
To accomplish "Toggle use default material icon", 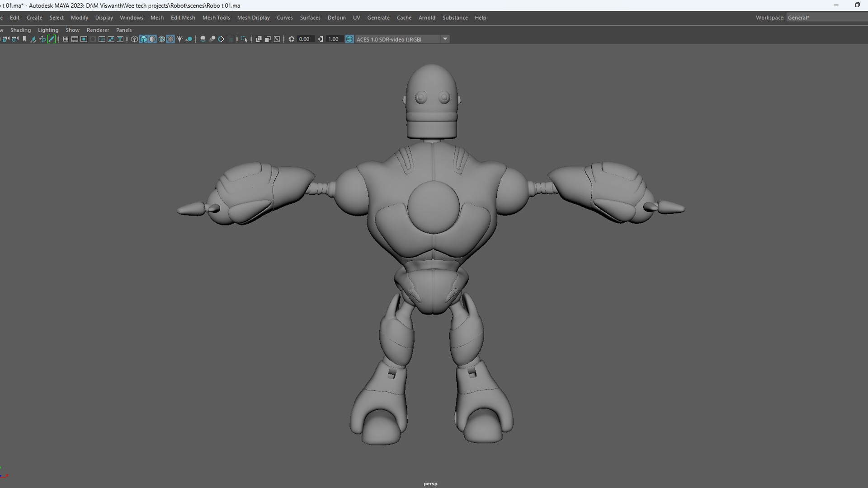I will pos(152,39).
